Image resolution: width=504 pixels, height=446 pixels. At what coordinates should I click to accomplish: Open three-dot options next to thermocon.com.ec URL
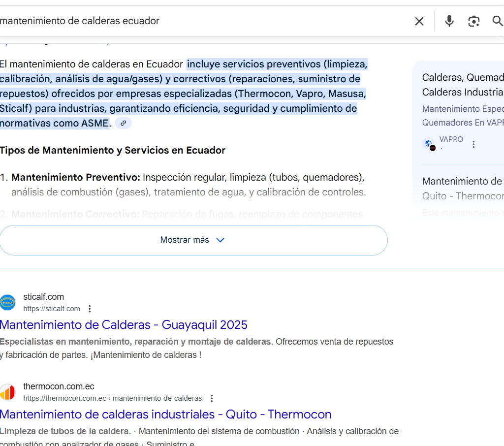click(x=212, y=398)
